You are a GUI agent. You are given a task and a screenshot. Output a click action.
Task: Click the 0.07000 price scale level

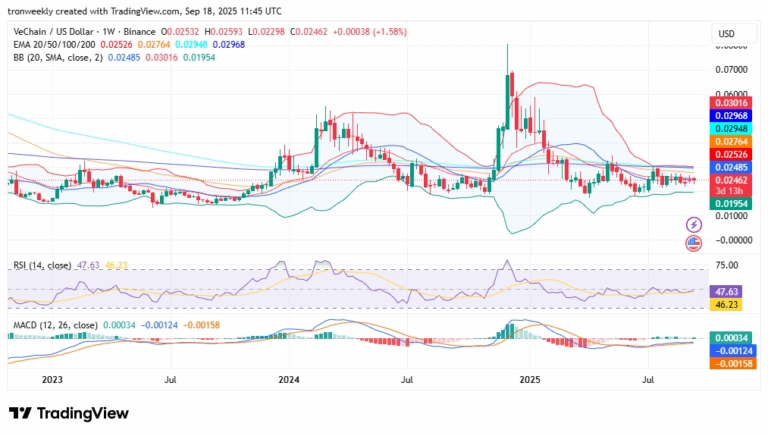(730, 70)
